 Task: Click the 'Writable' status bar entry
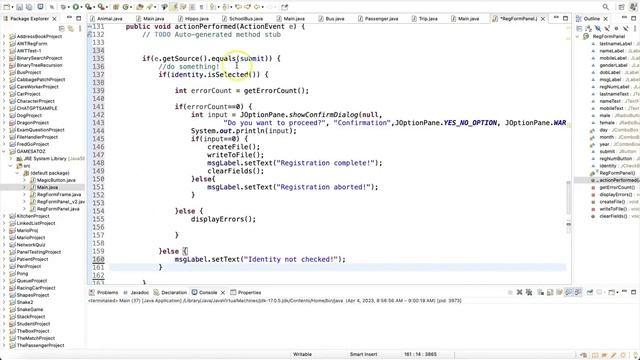302,354
